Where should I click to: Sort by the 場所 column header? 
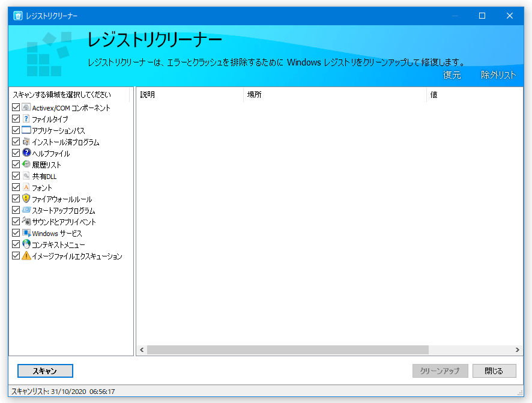click(335, 95)
